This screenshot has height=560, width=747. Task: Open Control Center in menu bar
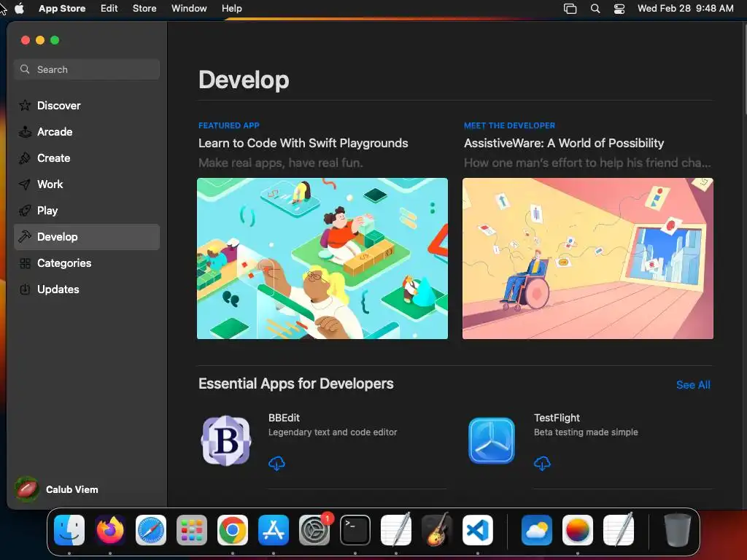619,9
